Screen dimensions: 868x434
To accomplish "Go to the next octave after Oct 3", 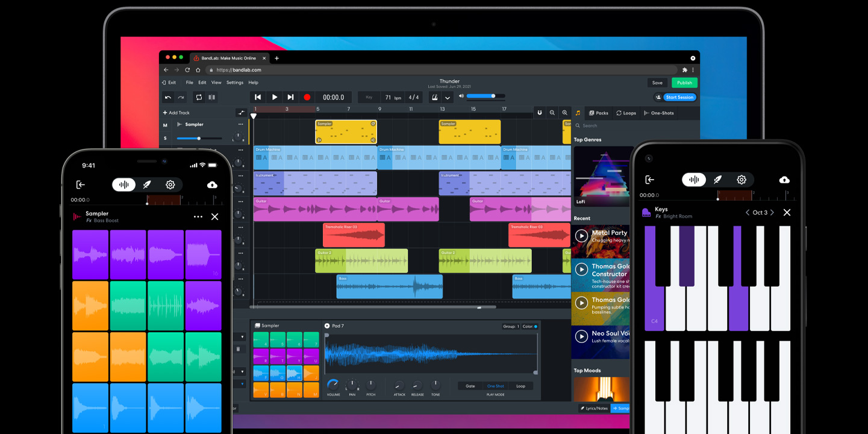I will point(772,212).
